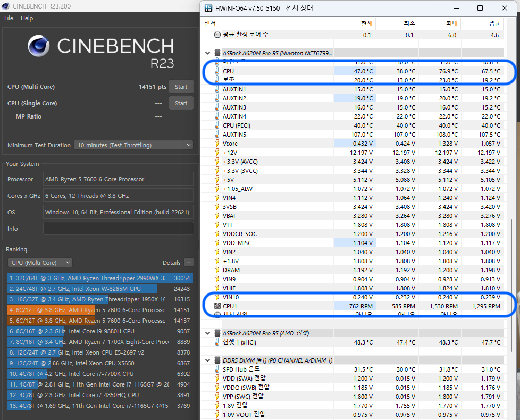520x420 pixels.
Task: Select the Xeon E5-2697 v2 ranking entry
Action: [x=100, y=352]
